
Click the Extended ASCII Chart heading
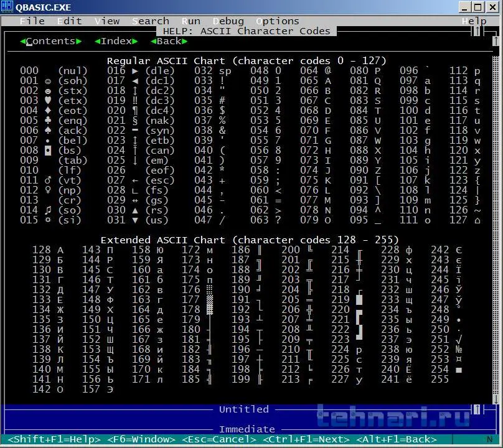[250, 240]
